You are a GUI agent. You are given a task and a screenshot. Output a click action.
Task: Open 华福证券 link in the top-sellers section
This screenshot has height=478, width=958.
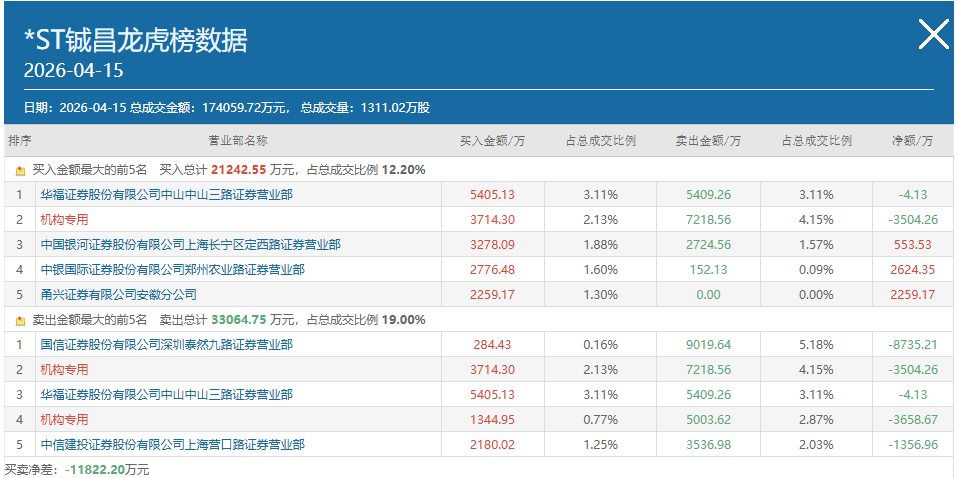166,395
